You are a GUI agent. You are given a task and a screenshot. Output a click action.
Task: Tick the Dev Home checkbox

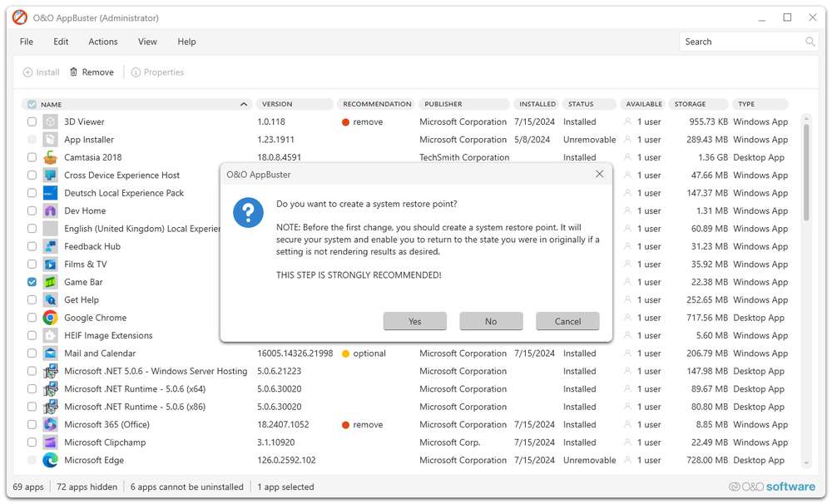click(32, 210)
